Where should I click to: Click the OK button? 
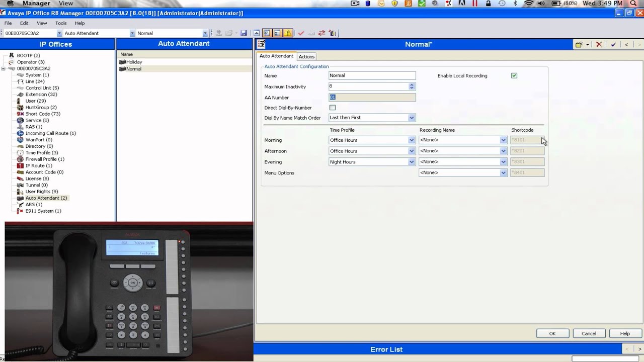tap(552, 333)
